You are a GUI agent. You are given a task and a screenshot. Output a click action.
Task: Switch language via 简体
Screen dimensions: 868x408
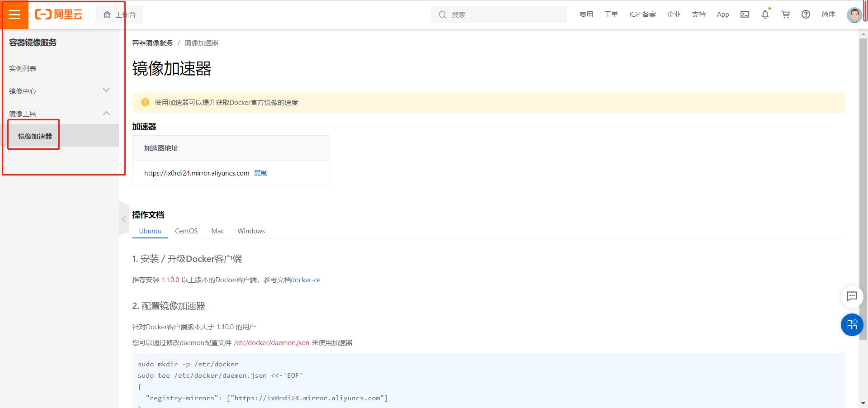tap(828, 14)
